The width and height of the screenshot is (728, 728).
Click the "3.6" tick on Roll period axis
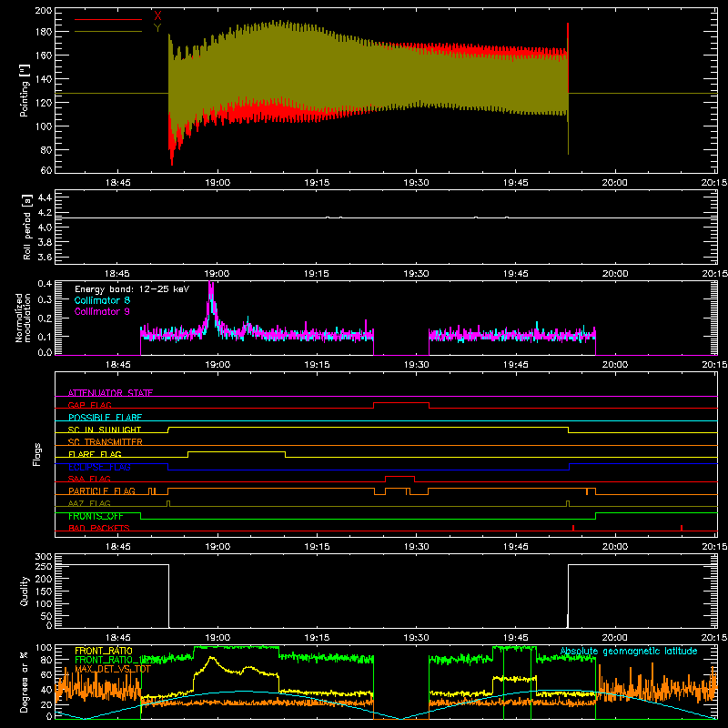tap(45, 257)
